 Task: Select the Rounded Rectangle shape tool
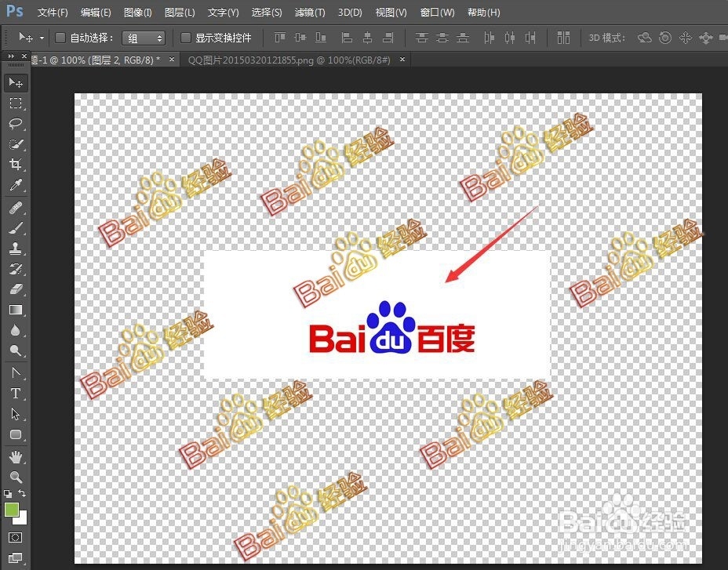click(16, 434)
